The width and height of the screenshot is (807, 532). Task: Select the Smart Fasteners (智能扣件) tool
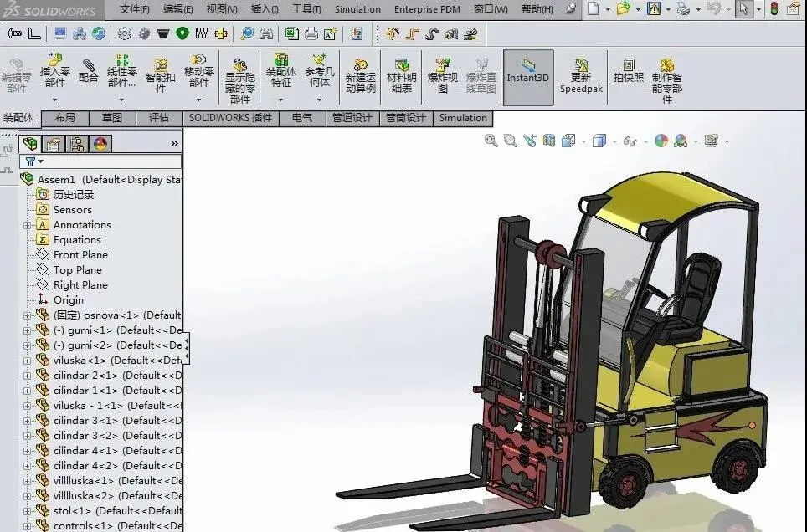[161, 75]
